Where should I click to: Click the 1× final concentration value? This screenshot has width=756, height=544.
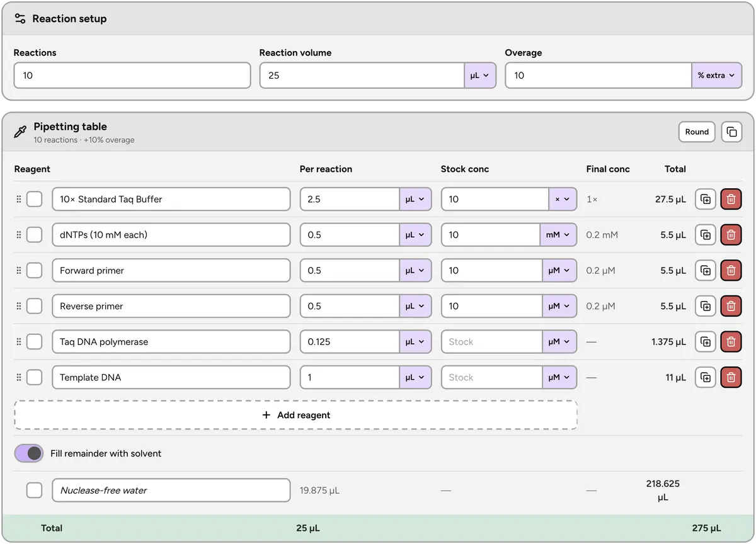(x=592, y=199)
